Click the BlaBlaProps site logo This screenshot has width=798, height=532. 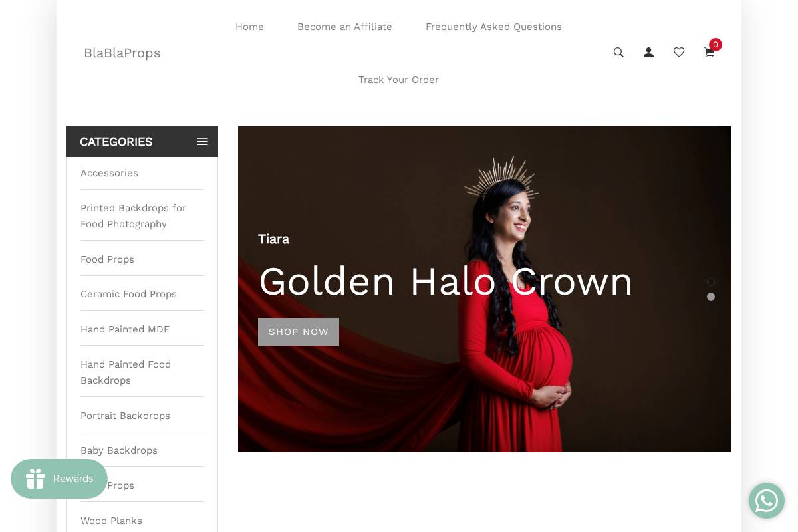pyautogui.click(x=122, y=53)
